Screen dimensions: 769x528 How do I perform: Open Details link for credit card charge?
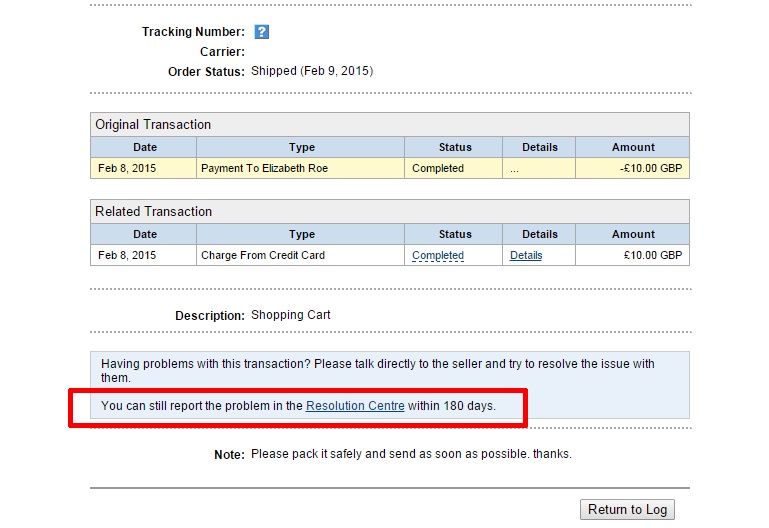tap(526, 255)
